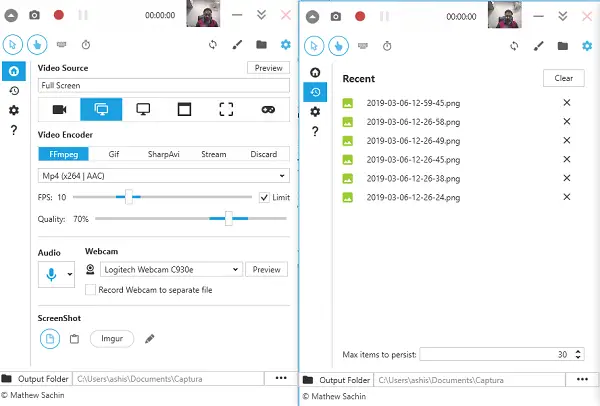Toggle the FPS Limit checkbox

point(264,197)
